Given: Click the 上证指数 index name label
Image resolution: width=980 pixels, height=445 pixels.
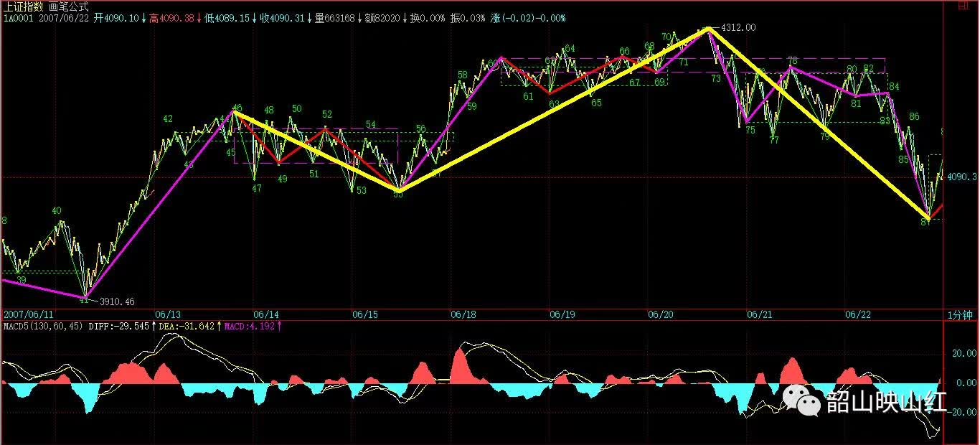Looking at the screenshot, I should click(x=23, y=6).
